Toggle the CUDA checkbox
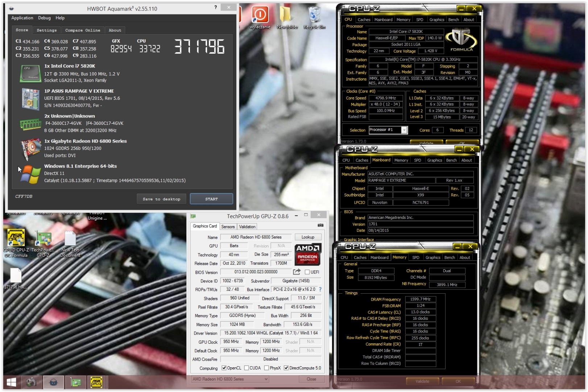 (247, 368)
